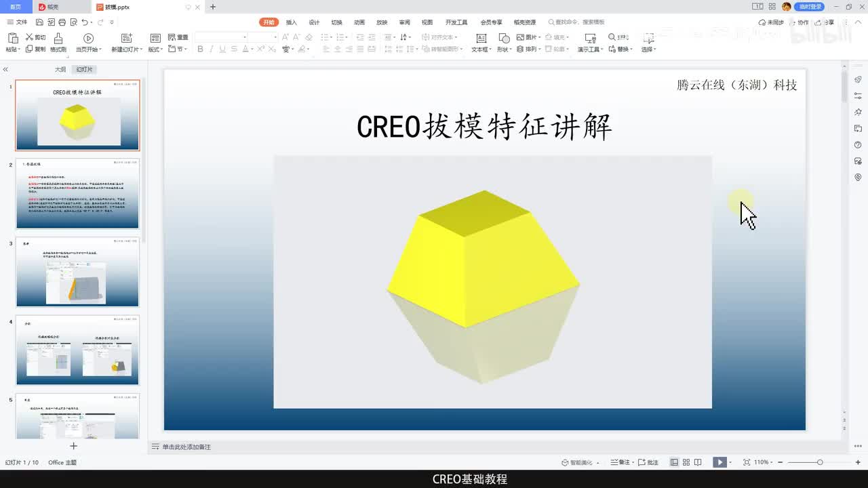The width and height of the screenshot is (868, 488).
Task: Click the Fit to window icon beside 110%
Action: coord(747,462)
